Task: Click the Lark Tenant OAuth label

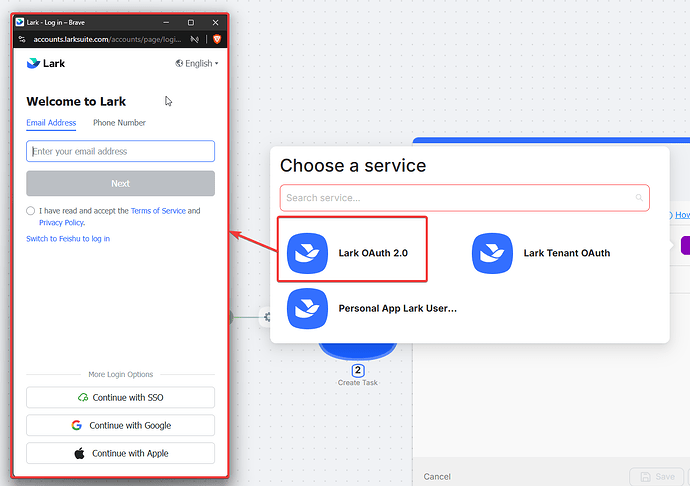Action: 567,253
